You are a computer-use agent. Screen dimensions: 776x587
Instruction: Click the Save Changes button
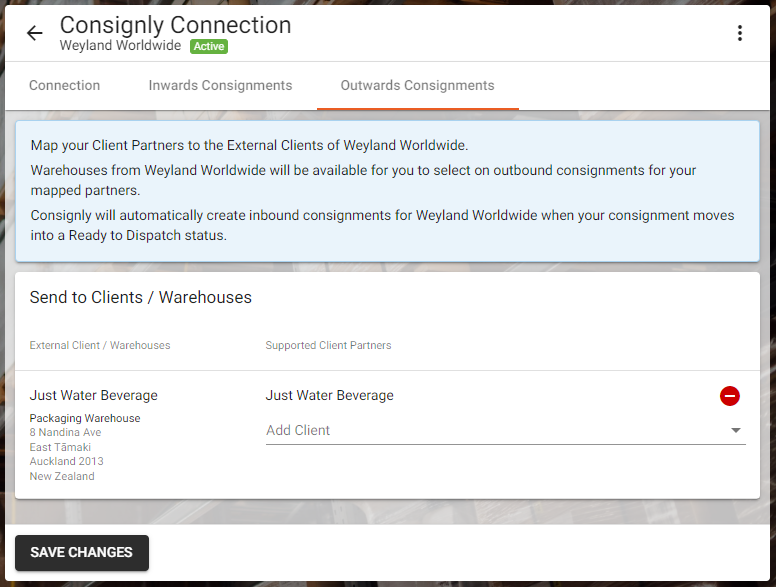[82, 552]
